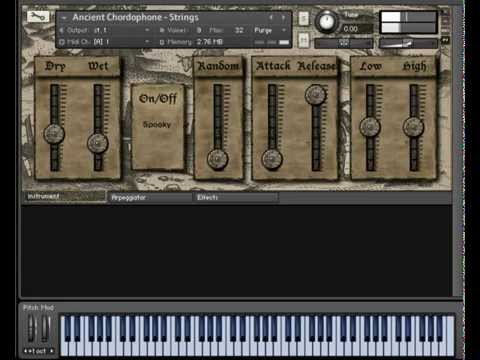
Task: Click the High EQ slider knob
Action: coord(413,127)
